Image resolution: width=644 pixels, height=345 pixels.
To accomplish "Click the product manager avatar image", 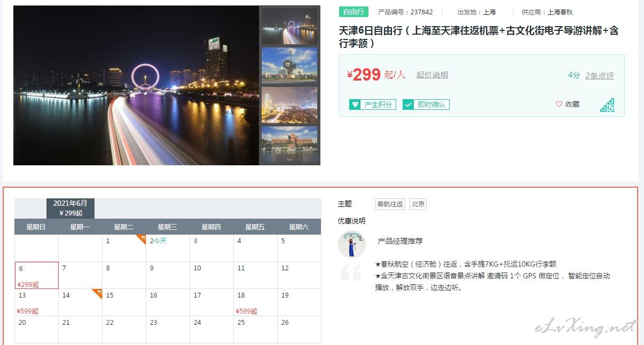I will click(351, 244).
